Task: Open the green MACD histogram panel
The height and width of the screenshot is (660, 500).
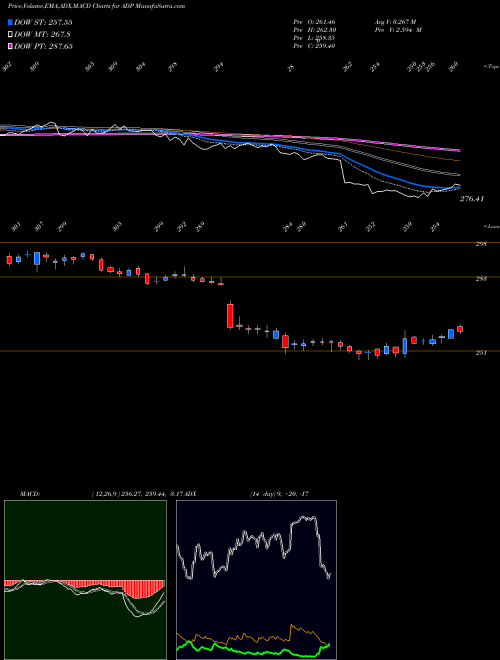Action: point(85,580)
